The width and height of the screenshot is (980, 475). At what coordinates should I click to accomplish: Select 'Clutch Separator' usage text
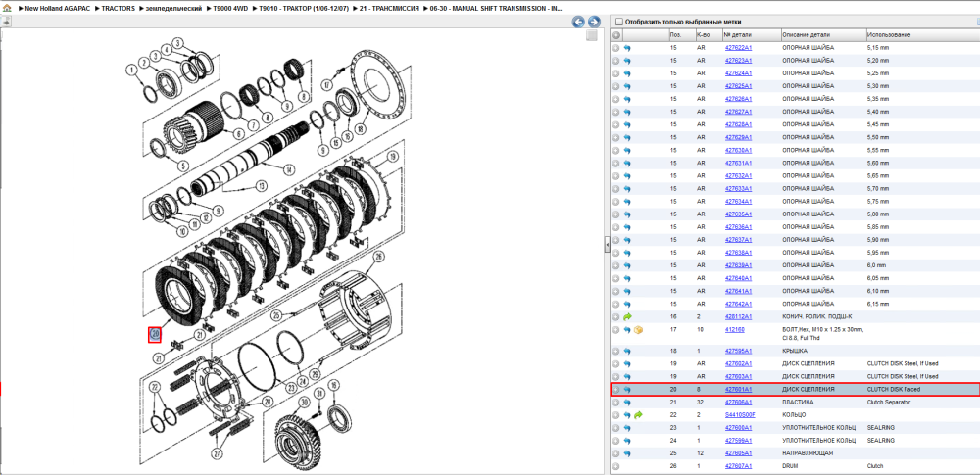point(888,403)
